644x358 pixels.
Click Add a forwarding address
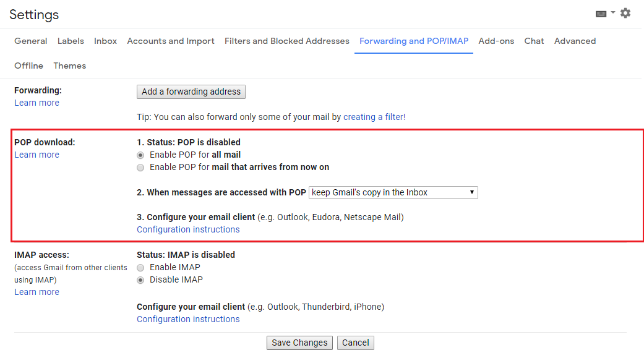tap(191, 92)
